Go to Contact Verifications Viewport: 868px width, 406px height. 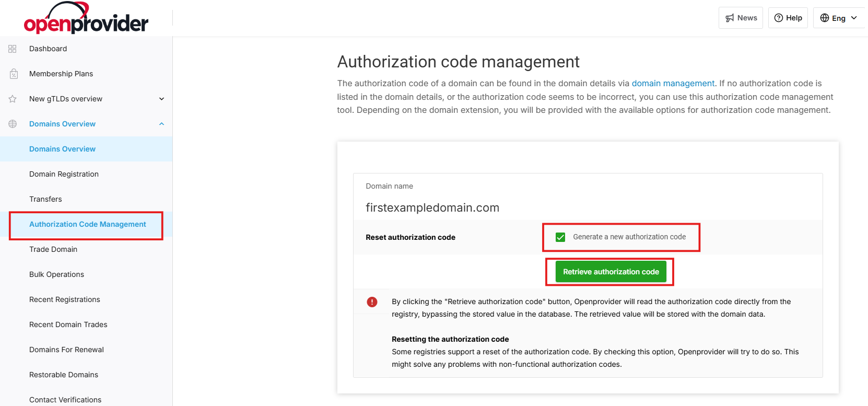point(65,400)
